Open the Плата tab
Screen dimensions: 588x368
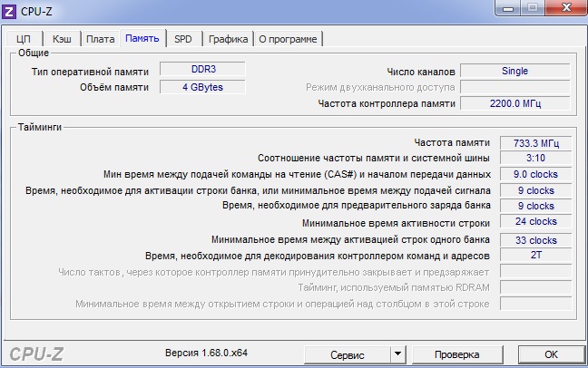pyautogui.click(x=100, y=39)
